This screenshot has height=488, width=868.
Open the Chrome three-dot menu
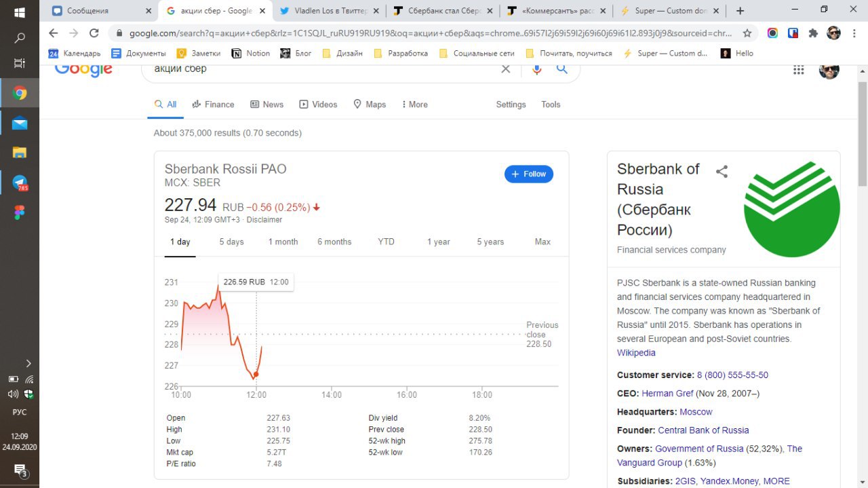[855, 33]
